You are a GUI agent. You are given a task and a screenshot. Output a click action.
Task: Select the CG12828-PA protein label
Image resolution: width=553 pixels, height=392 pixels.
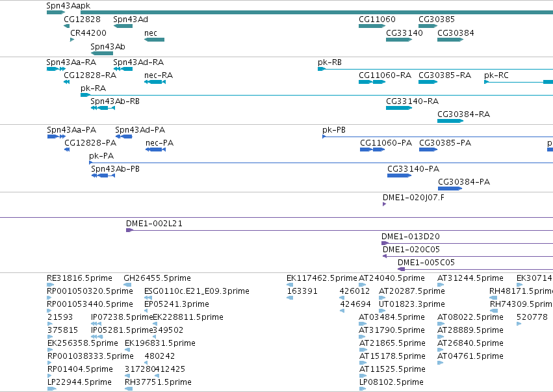point(90,143)
